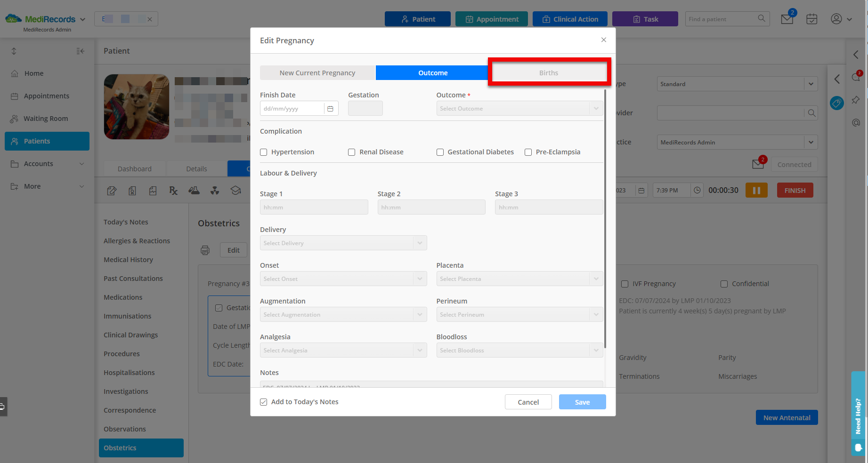Print the Obstetrics record
The height and width of the screenshot is (463, 868).
click(205, 250)
